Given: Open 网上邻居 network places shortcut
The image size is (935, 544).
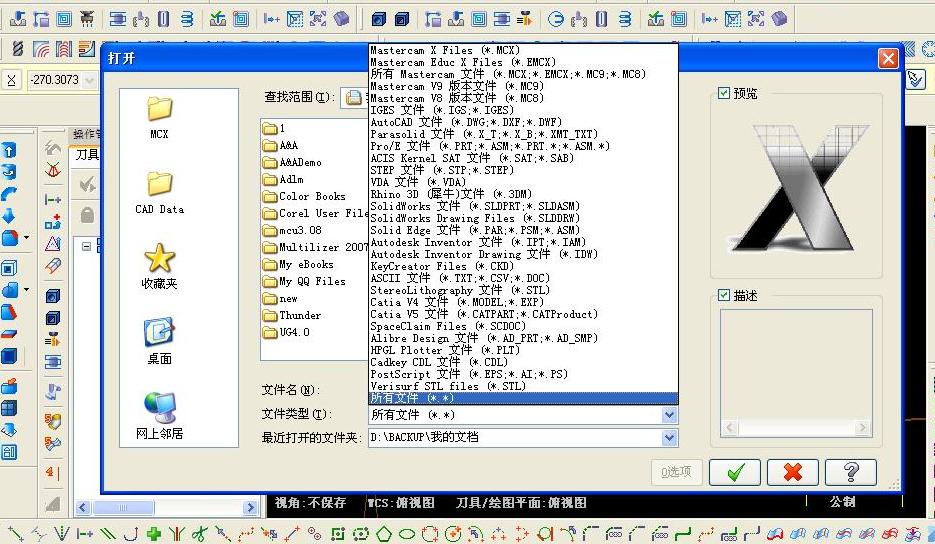Looking at the screenshot, I should (x=159, y=416).
